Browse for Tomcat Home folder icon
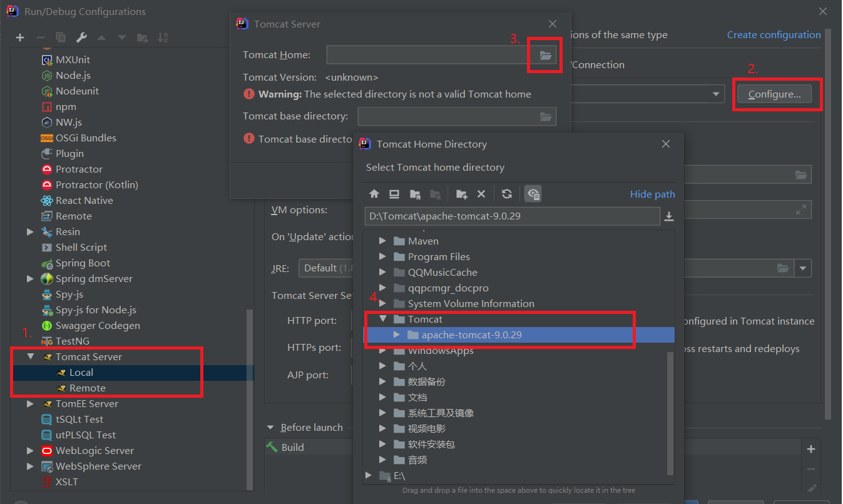Image resolution: width=843 pixels, height=504 pixels. 546,55
